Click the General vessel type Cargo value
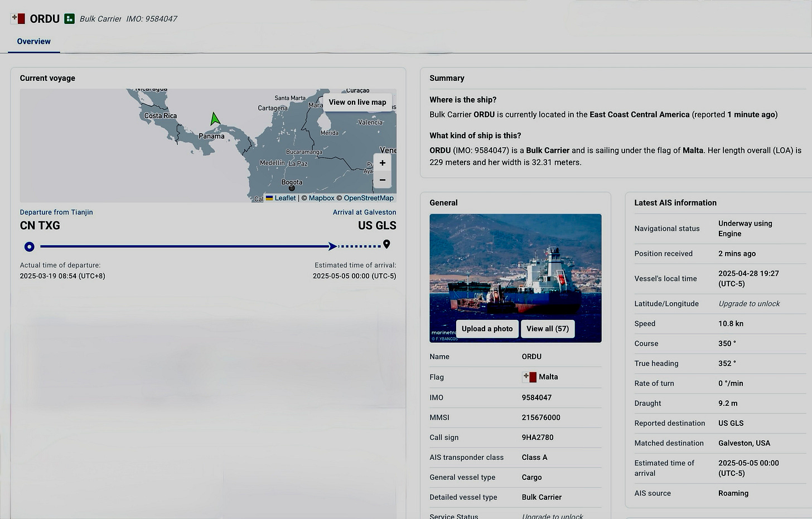812x519 pixels. [x=531, y=477]
